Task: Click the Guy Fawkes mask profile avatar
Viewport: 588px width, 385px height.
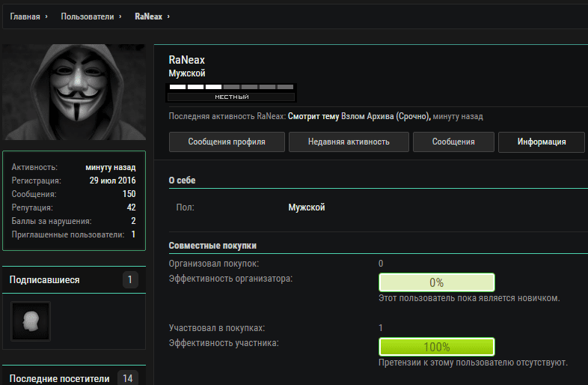Action: (x=75, y=91)
